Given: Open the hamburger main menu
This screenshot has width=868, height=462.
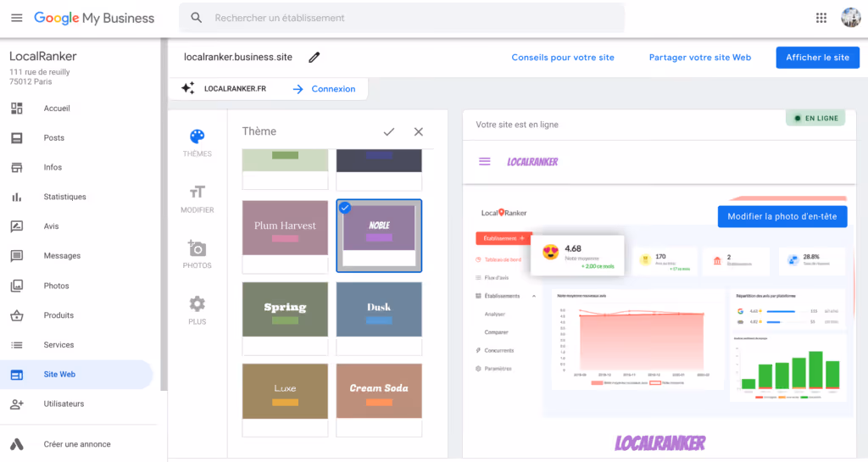Looking at the screenshot, I should click(17, 18).
